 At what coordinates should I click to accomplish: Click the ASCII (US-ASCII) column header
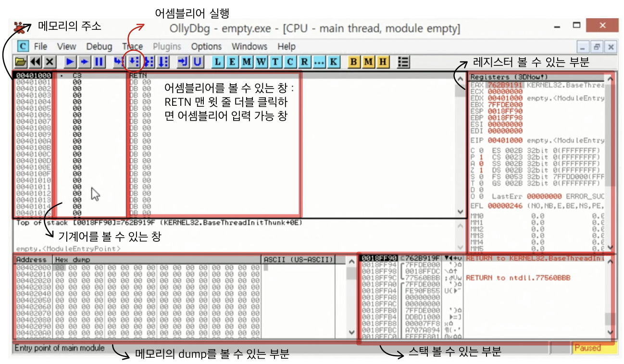(298, 260)
